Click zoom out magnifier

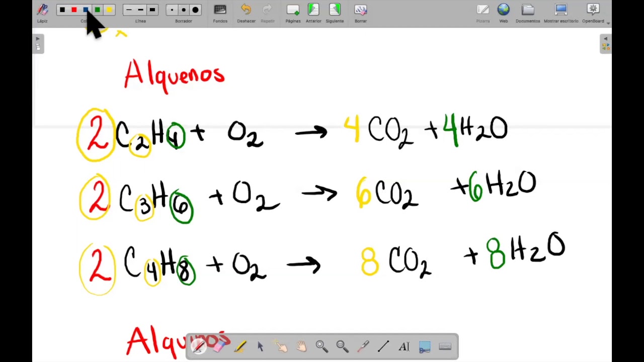(342, 346)
